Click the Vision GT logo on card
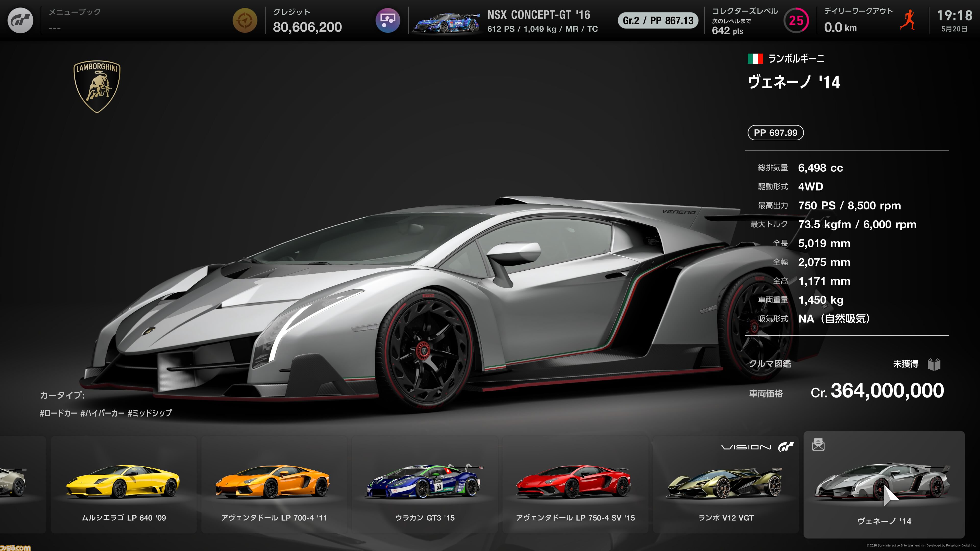This screenshot has height=551, width=980. click(x=757, y=447)
